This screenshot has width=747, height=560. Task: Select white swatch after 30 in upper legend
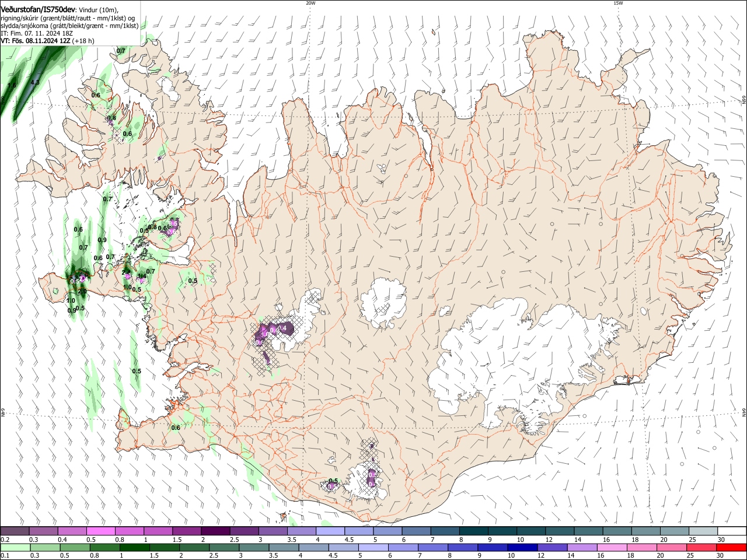point(732,531)
